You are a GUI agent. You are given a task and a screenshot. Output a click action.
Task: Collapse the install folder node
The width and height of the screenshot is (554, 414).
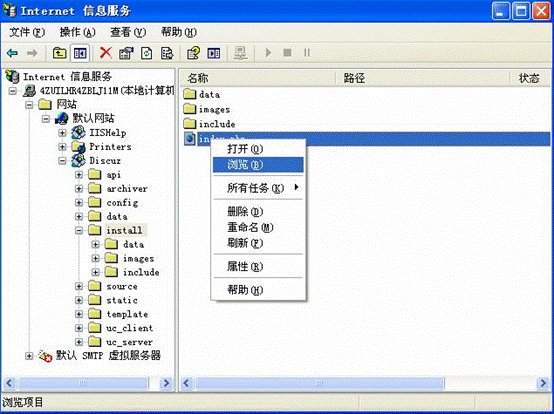79,230
